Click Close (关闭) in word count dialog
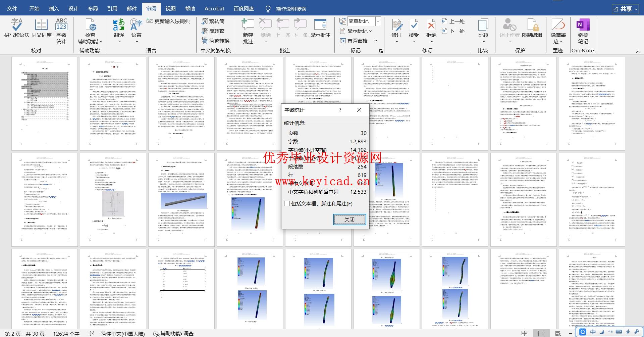Viewport: 644px width, 337px height. [350, 220]
